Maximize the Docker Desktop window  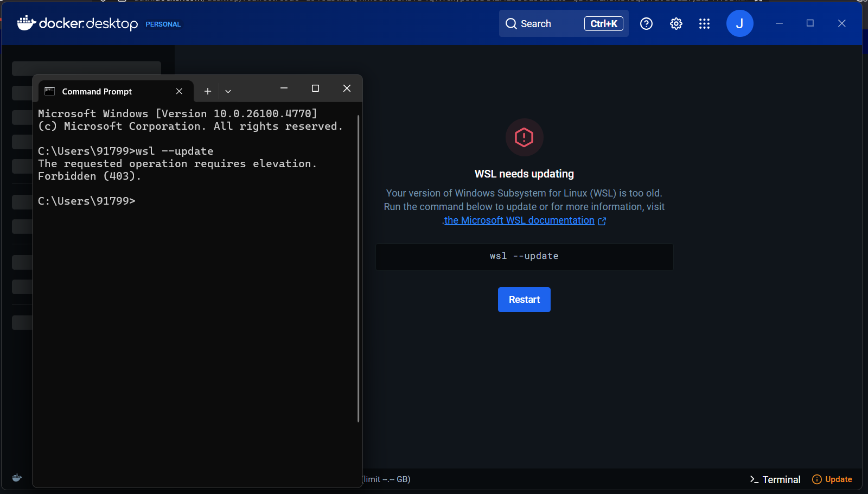point(810,23)
